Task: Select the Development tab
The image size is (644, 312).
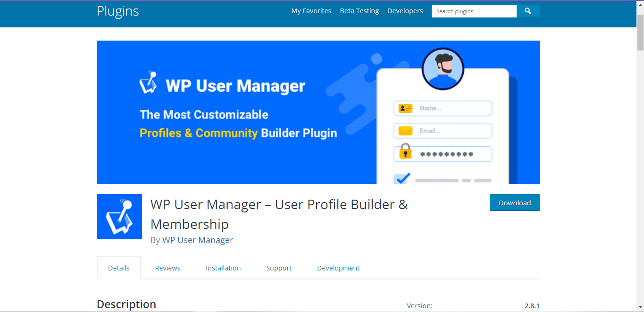Action: click(x=338, y=268)
